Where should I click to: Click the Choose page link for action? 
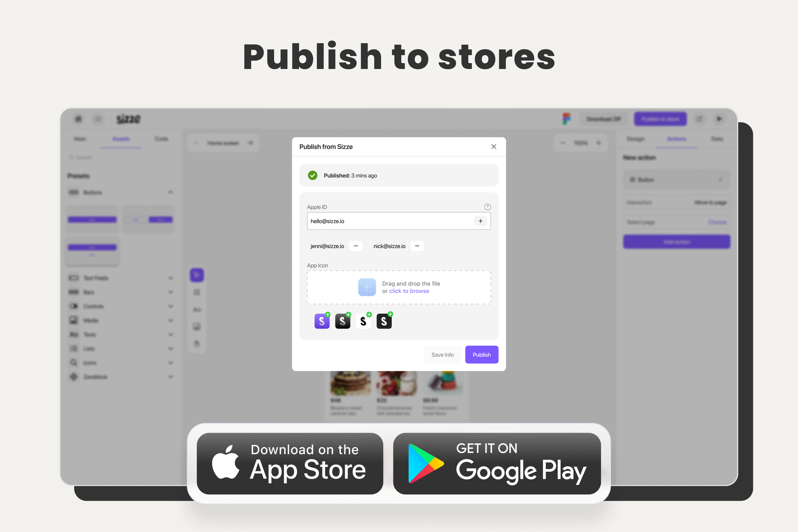[717, 222]
